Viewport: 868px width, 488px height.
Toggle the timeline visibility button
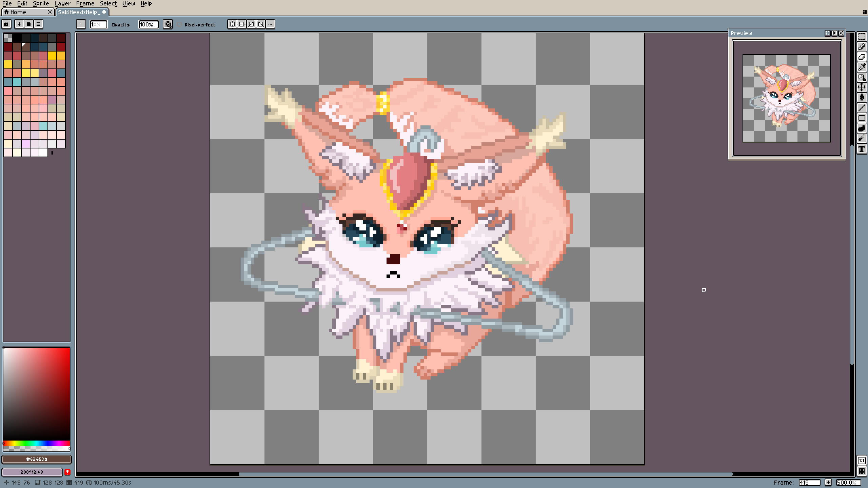(862, 471)
